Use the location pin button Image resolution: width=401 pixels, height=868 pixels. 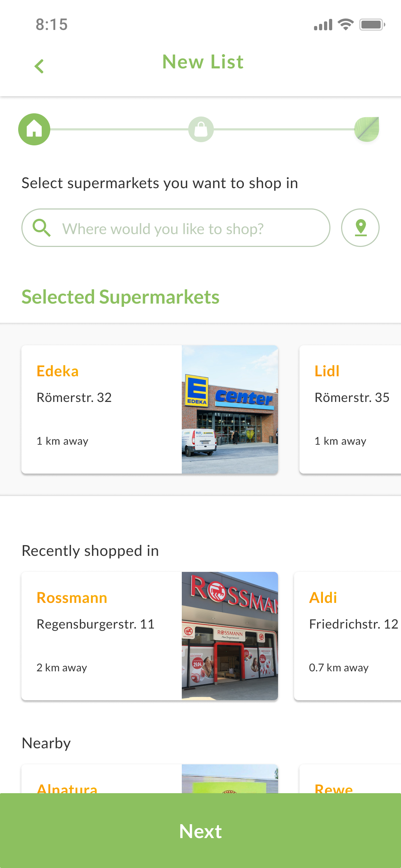(x=360, y=228)
